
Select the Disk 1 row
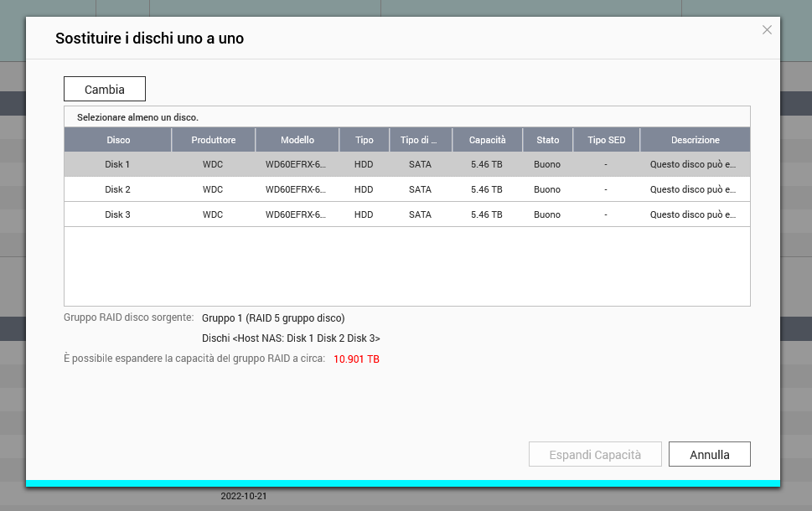coord(117,165)
